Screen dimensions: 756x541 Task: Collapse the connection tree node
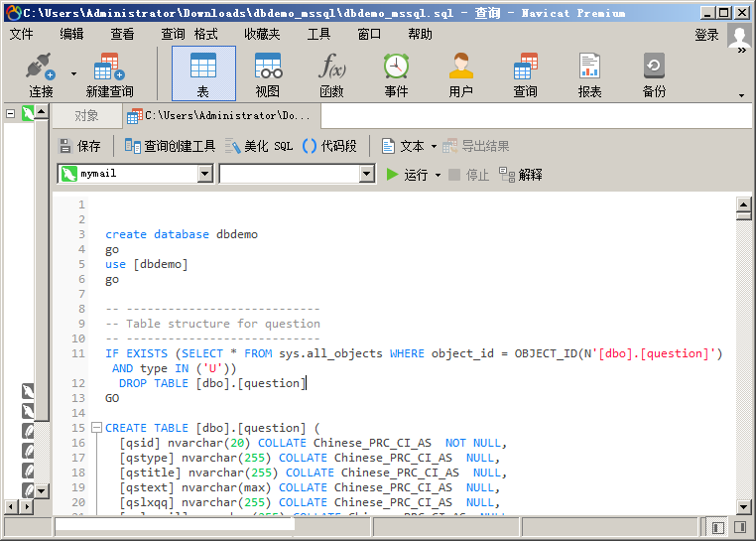tap(10, 114)
